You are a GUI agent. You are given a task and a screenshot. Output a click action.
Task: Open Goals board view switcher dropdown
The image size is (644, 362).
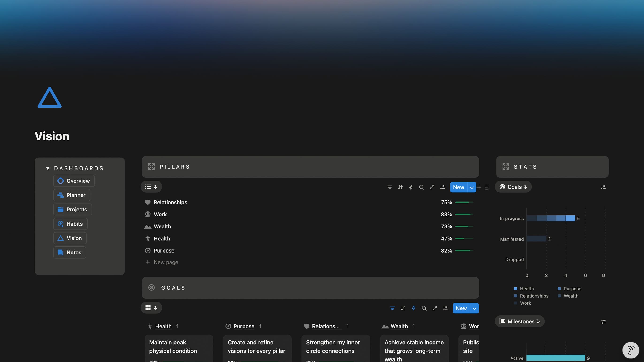(x=151, y=308)
